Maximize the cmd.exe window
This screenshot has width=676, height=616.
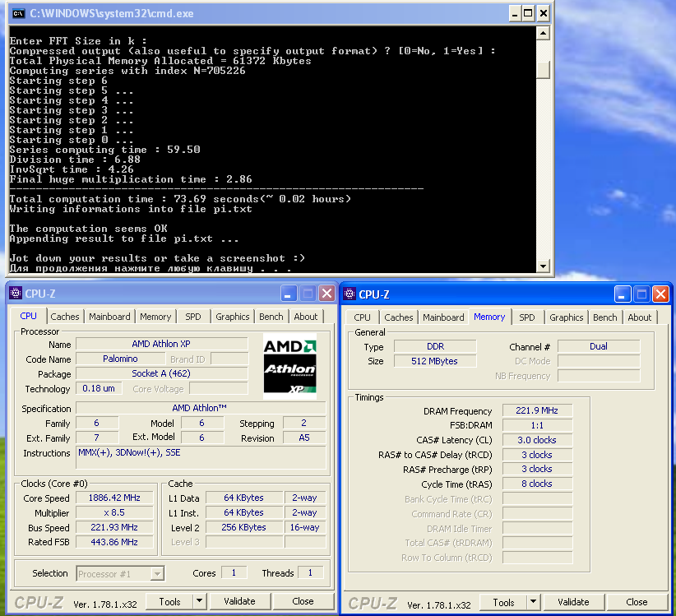tap(529, 13)
